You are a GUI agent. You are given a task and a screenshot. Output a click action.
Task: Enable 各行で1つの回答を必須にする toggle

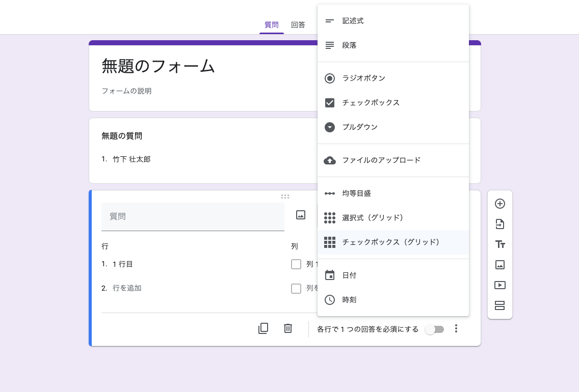434,329
